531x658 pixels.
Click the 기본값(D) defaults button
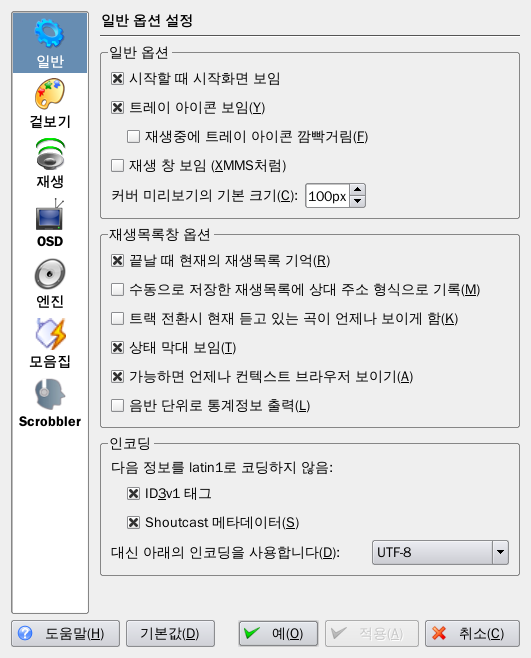coord(170,633)
